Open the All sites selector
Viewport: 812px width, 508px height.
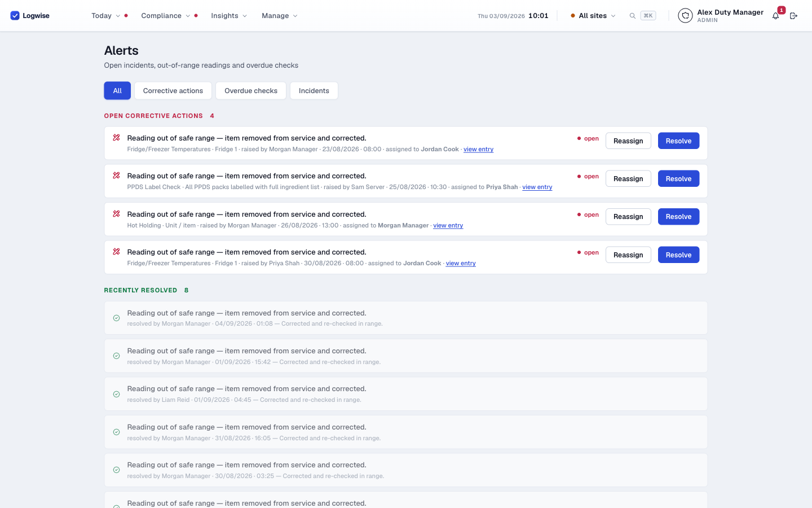[593, 16]
